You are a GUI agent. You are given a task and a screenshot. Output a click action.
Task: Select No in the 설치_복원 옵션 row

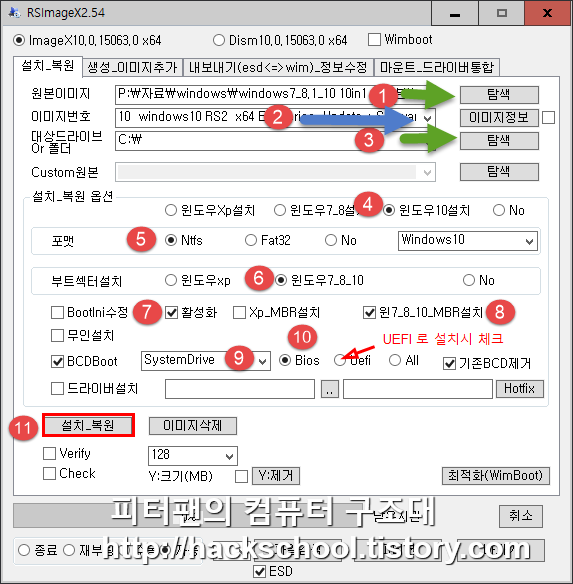[x=499, y=210]
